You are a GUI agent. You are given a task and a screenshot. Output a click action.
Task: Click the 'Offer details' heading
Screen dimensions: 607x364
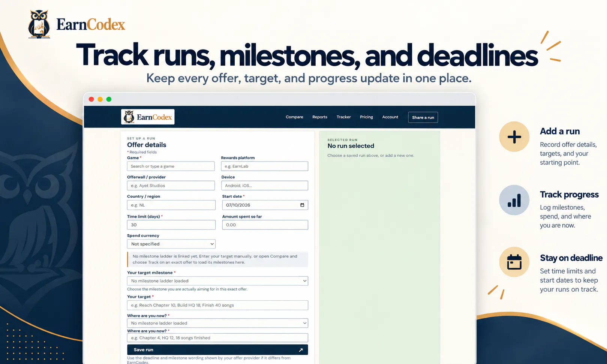click(147, 145)
